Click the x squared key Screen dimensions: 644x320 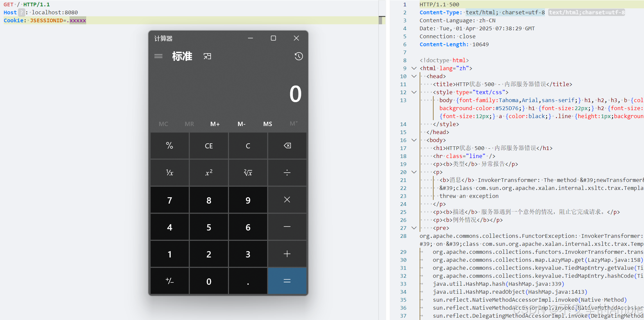[x=209, y=173]
